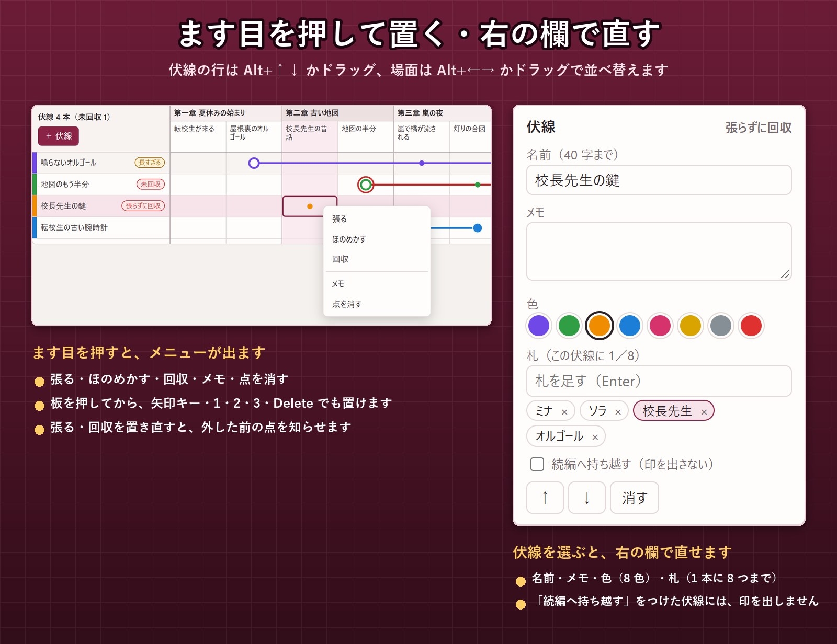Viewport: 837px width, 644px height.
Task: Pick the green color swatch
Action: (569, 325)
